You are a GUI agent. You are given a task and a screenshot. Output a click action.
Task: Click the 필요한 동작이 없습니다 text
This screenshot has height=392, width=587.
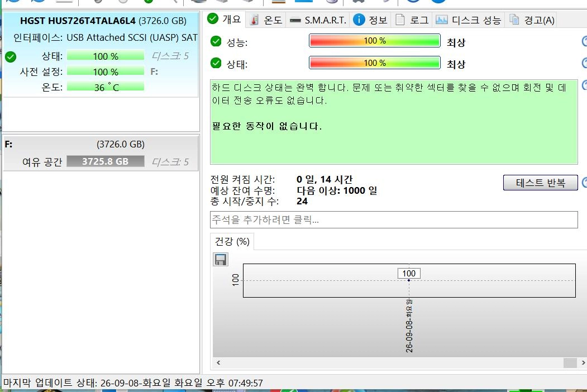267,126
